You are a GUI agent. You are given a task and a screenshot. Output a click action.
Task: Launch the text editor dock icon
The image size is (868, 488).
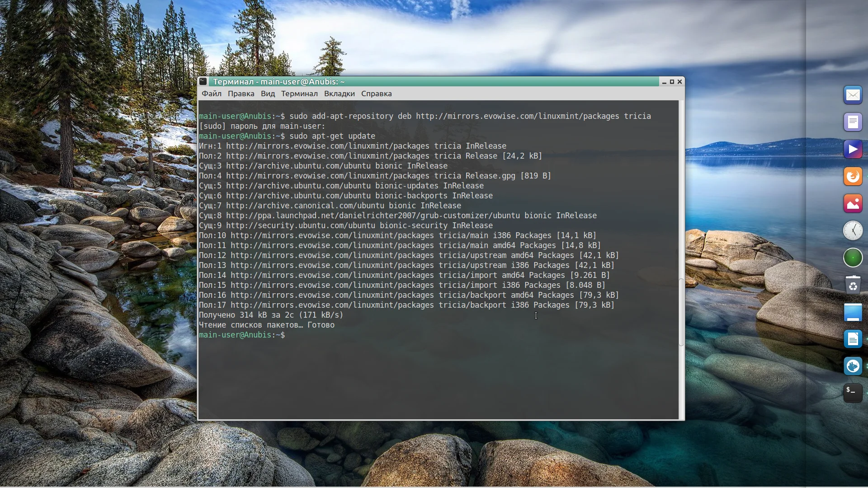853,122
